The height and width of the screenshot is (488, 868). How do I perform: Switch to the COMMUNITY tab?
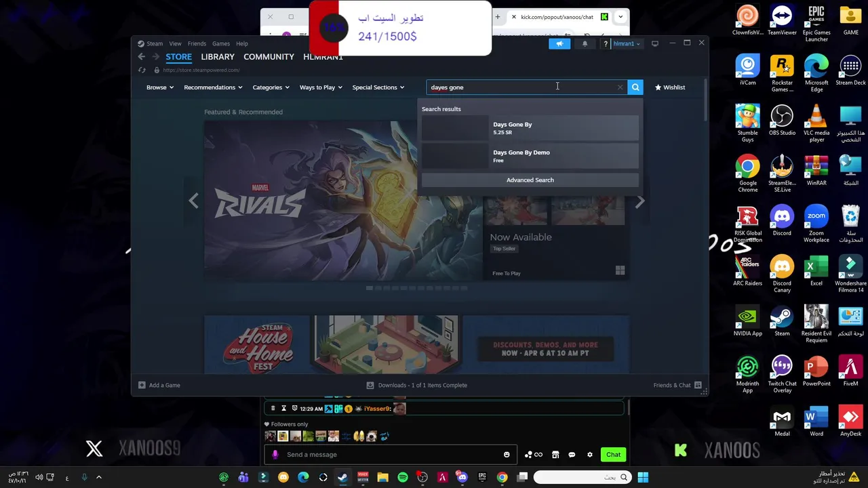pyautogui.click(x=269, y=57)
